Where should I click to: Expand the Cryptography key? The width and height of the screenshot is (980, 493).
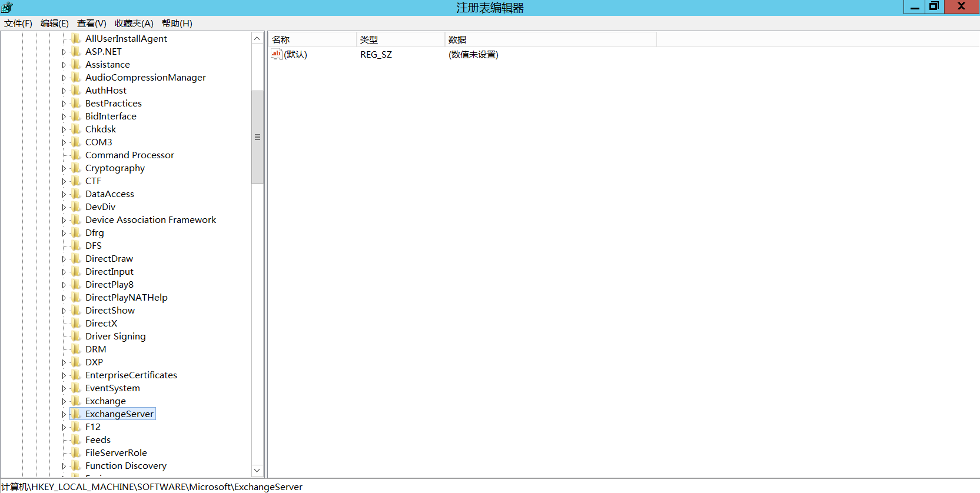click(64, 168)
